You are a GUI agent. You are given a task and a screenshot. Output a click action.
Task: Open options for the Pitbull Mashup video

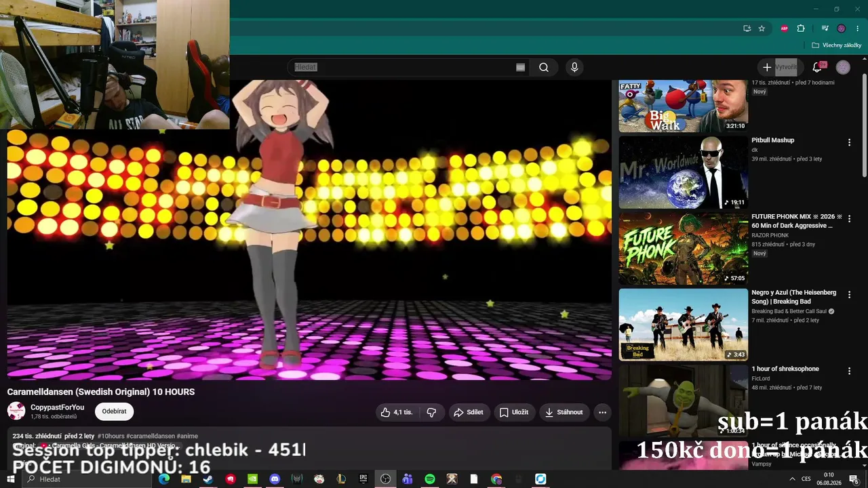[x=849, y=142]
